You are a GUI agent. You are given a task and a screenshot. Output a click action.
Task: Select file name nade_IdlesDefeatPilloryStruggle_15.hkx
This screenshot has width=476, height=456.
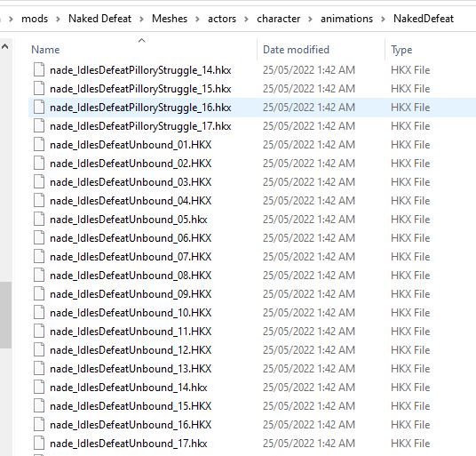click(x=140, y=89)
